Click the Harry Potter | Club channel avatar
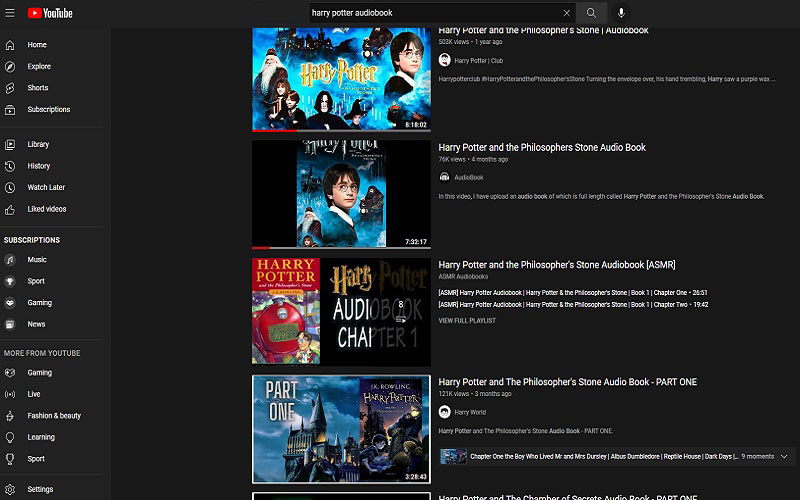Viewport: 800px width, 500px height. coord(444,60)
